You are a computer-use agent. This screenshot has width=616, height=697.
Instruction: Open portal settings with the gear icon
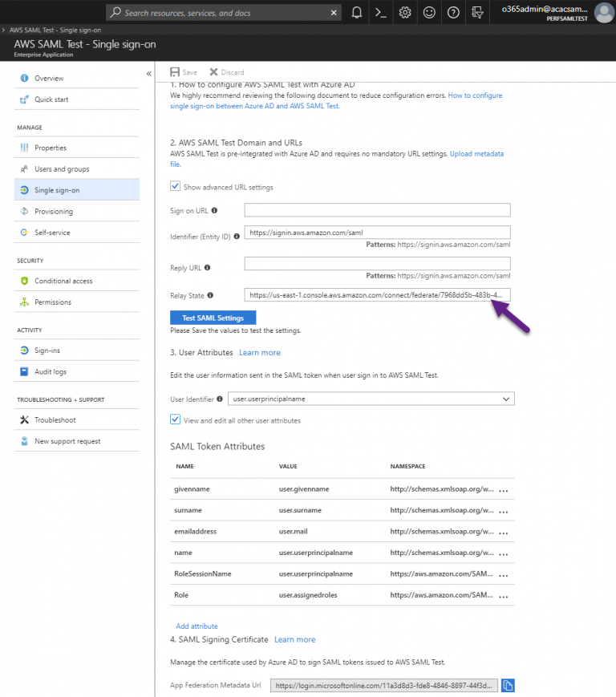pyautogui.click(x=404, y=12)
